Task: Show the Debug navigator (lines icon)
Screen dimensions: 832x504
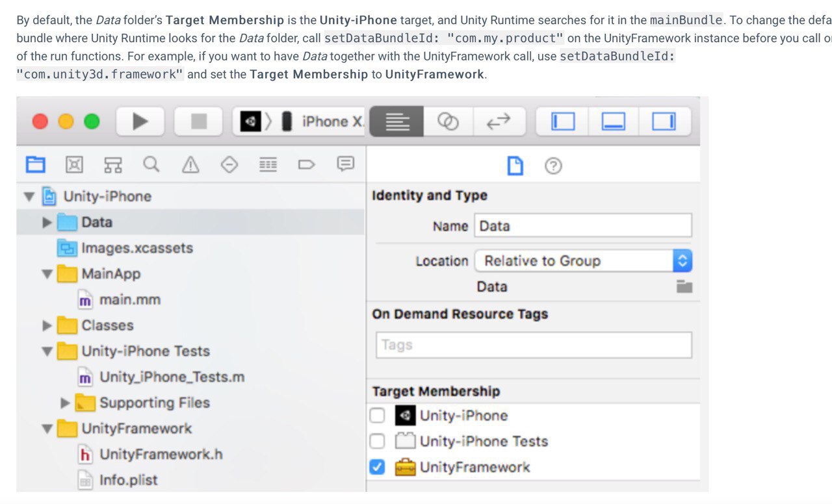Action: (x=268, y=164)
